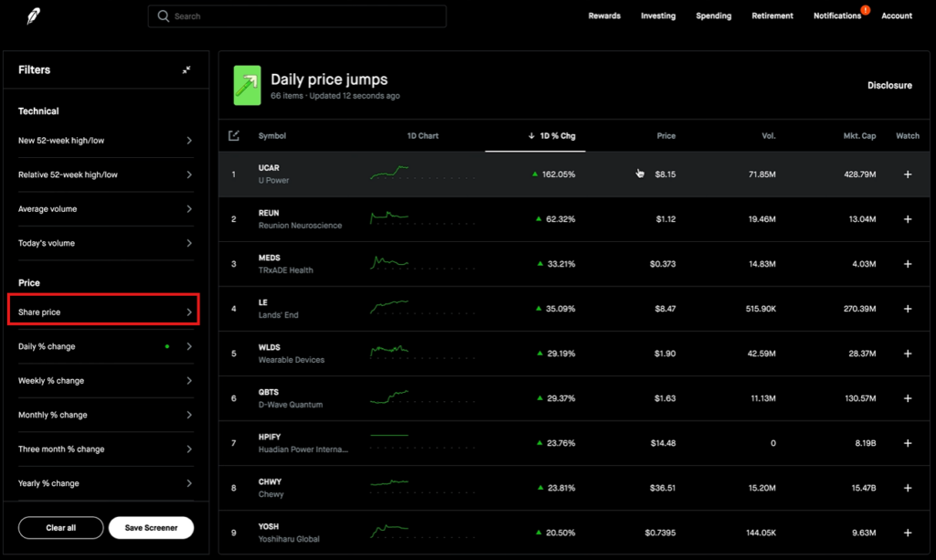Open YOSH Yoshiharu Global symbol
936x560 pixels.
[x=289, y=532]
